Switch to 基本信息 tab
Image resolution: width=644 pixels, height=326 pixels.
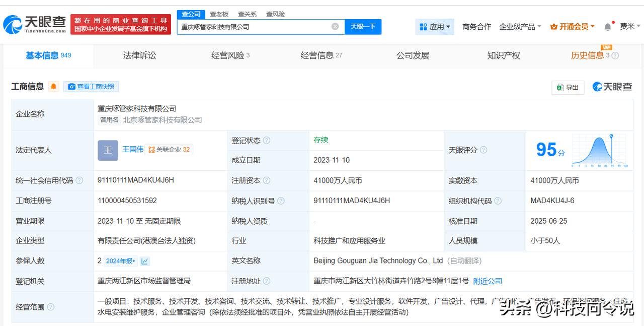(48, 55)
